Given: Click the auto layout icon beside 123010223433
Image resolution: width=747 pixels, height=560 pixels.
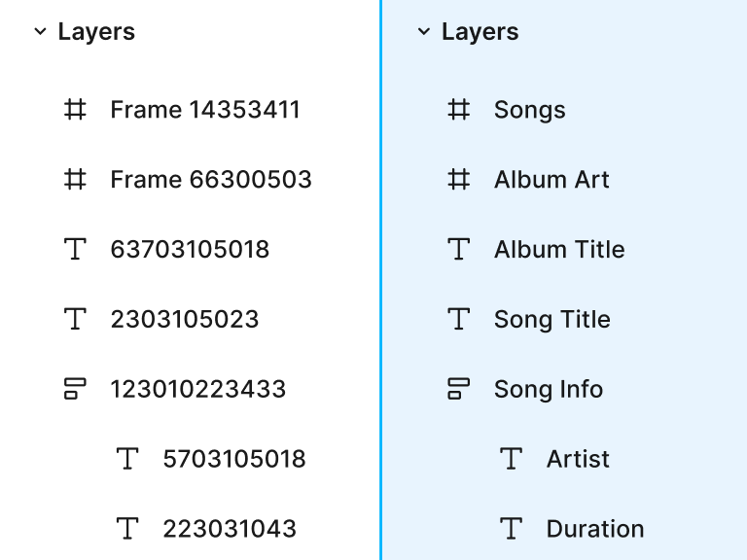Looking at the screenshot, I should pyautogui.click(x=75, y=389).
